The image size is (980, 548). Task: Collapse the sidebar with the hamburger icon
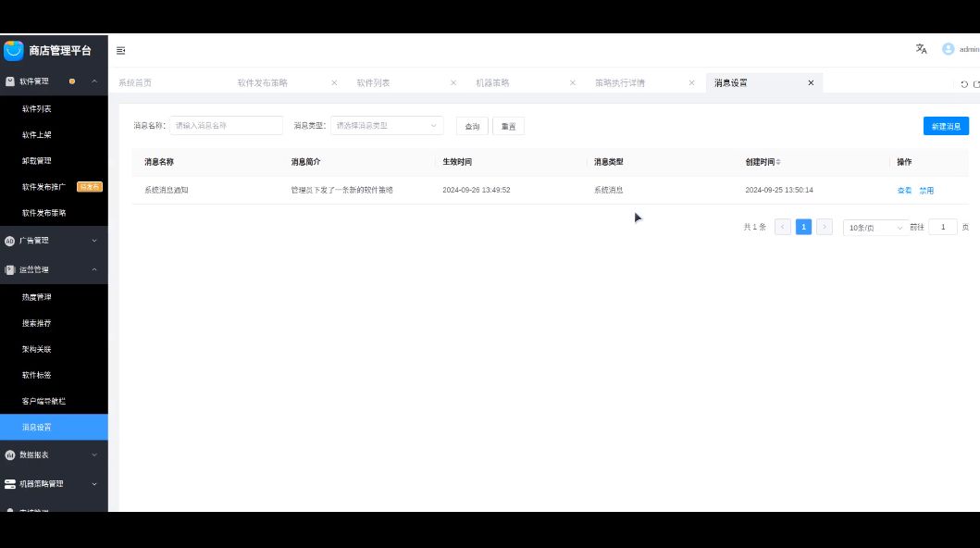[120, 50]
